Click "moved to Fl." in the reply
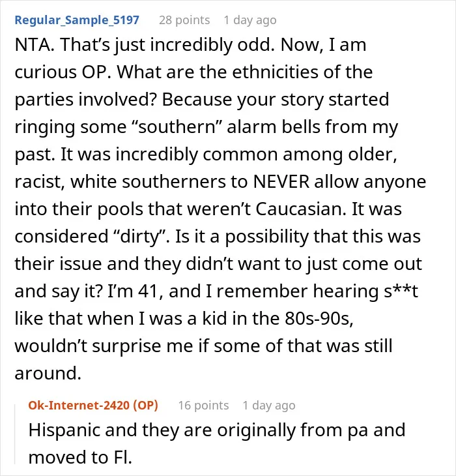The height and width of the screenshot is (476, 456). click(80, 458)
